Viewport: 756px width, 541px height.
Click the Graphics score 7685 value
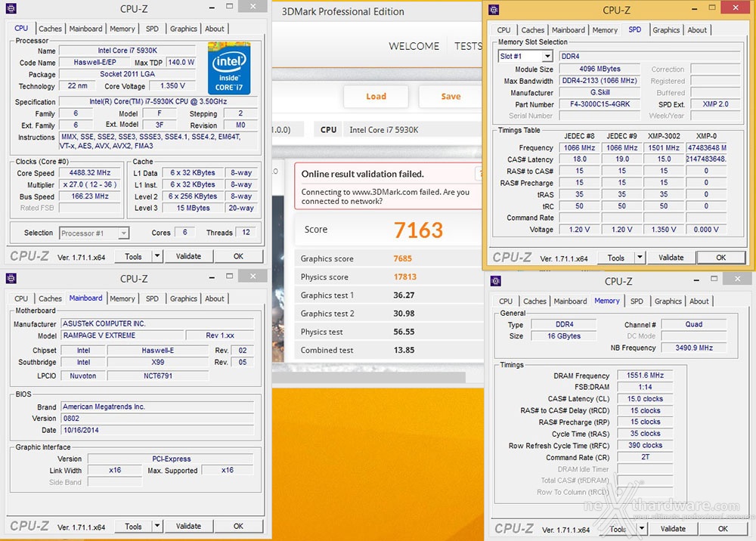(403, 258)
